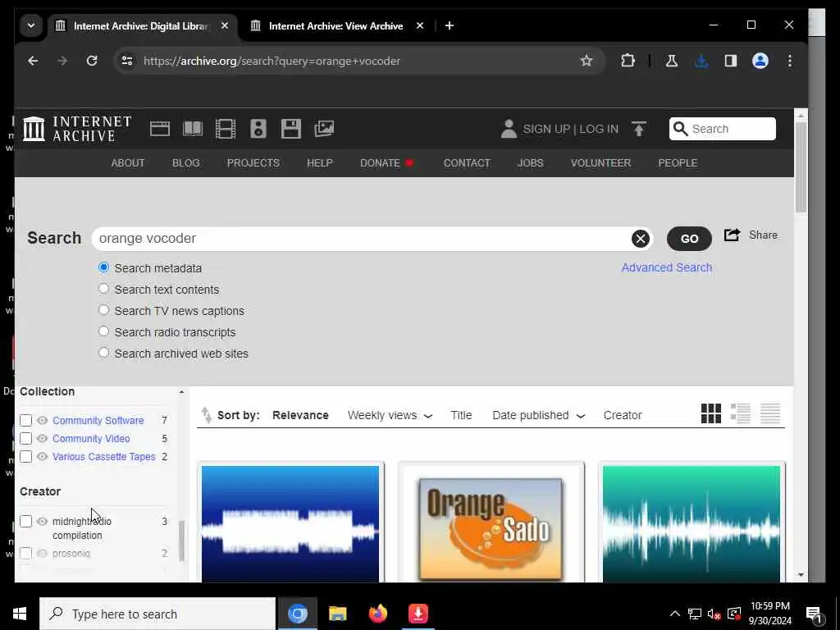Image resolution: width=840 pixels, height=630 pixels.
Task: Sort results by Creator
Action: [x=623, y=415]
